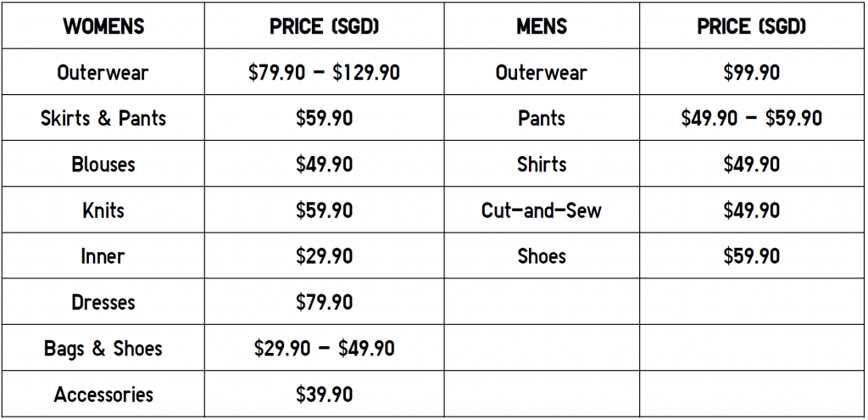Click the WOMENS column header
Screen dimensions: 868x420
pos(103,26)
